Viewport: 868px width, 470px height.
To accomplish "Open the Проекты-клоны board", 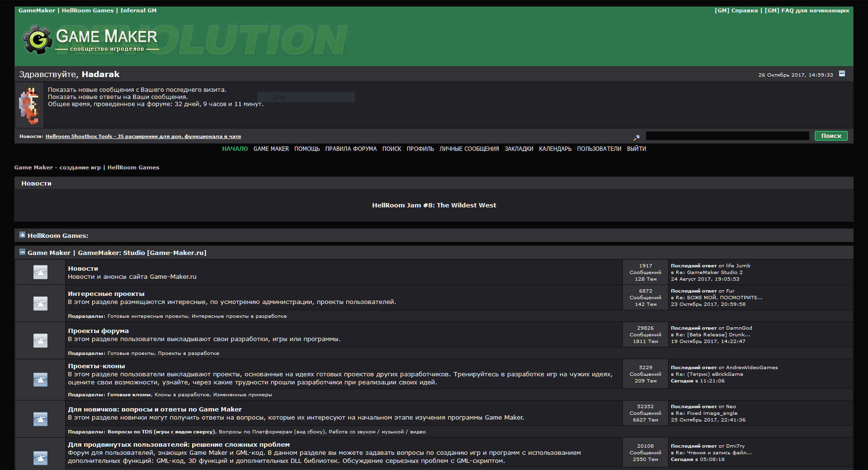I will coord(96,366).
